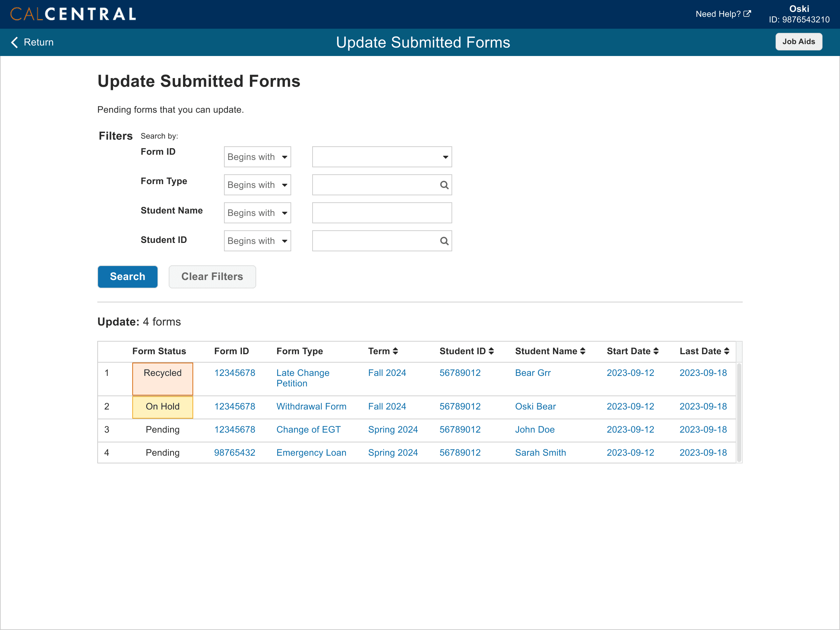Image resolution: width=840 pixels, height=630 pixels.
Task: Sort table by Start Date arrows
Action: click(656, 351)
